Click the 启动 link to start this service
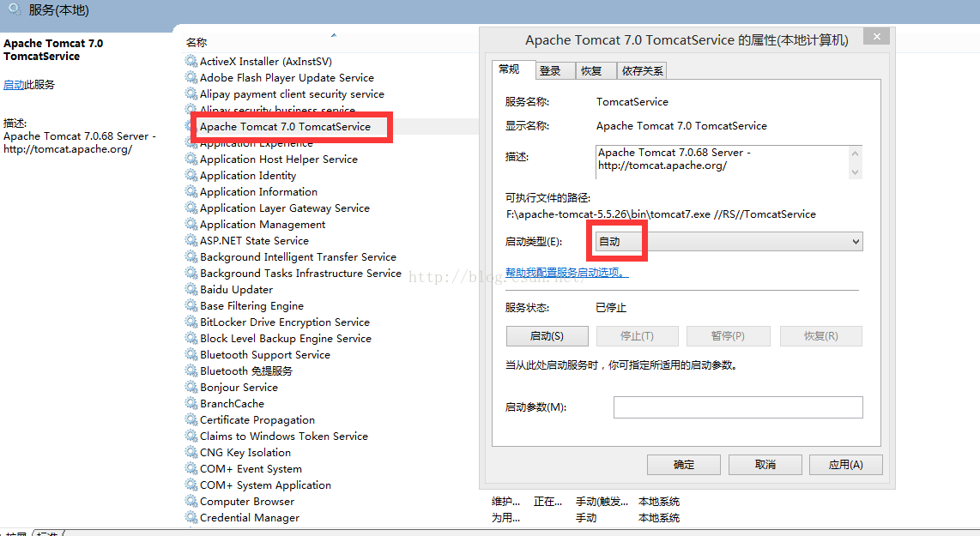 point(14,84)
